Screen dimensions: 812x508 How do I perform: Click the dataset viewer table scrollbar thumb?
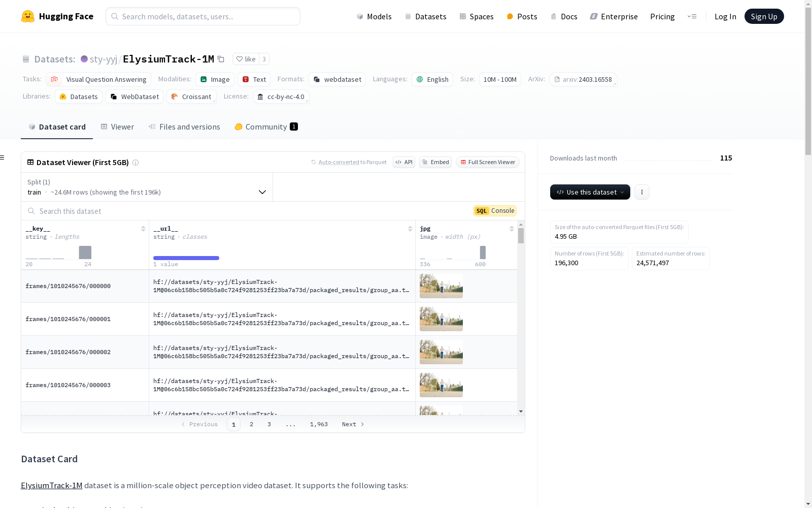(x=521, y=236)
